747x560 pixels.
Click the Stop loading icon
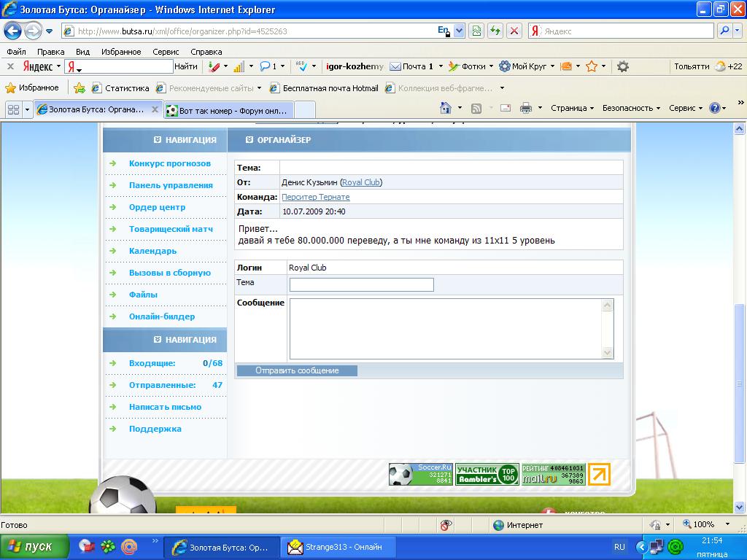coord(514,31)
